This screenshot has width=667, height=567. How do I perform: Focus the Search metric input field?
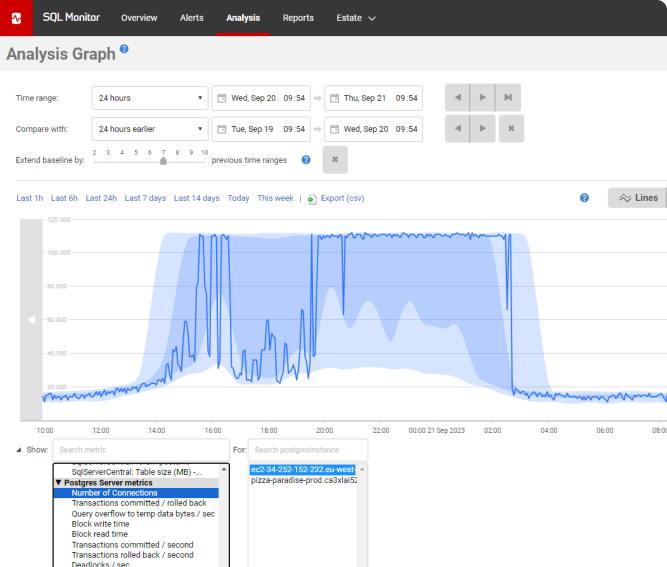click(x=141, y=450)
